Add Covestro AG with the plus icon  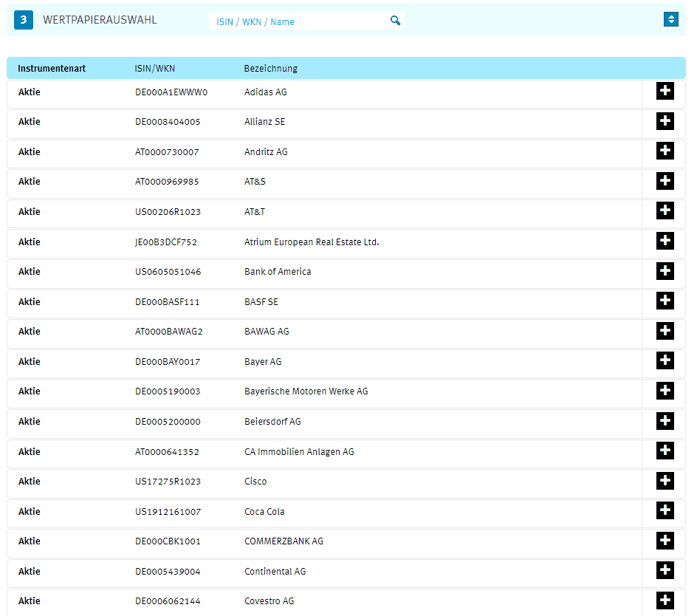pos(665,600)
